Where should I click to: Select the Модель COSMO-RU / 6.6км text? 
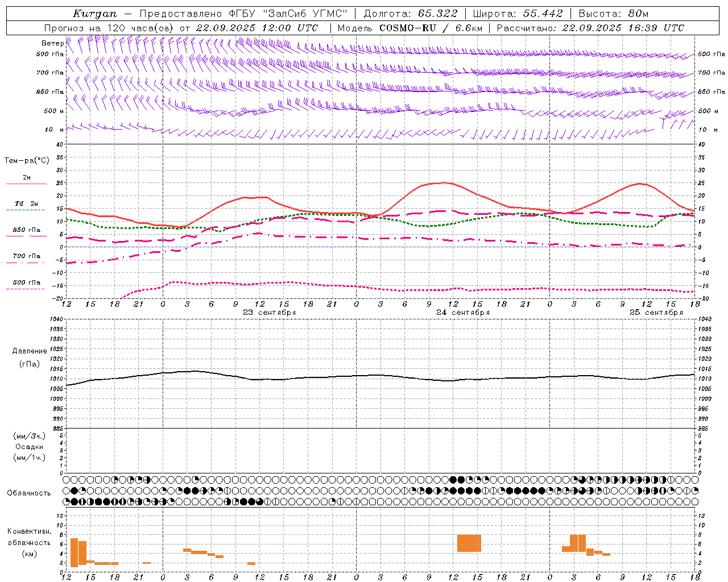pos(410,28)
